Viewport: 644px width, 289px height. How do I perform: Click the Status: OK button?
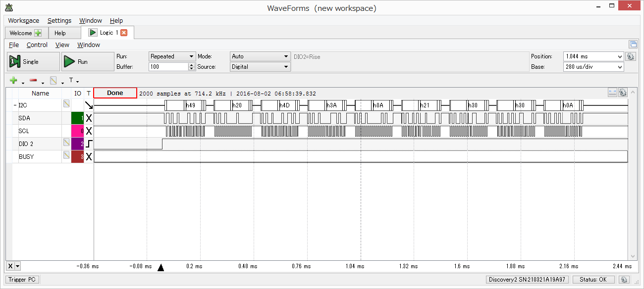[593, 280]
